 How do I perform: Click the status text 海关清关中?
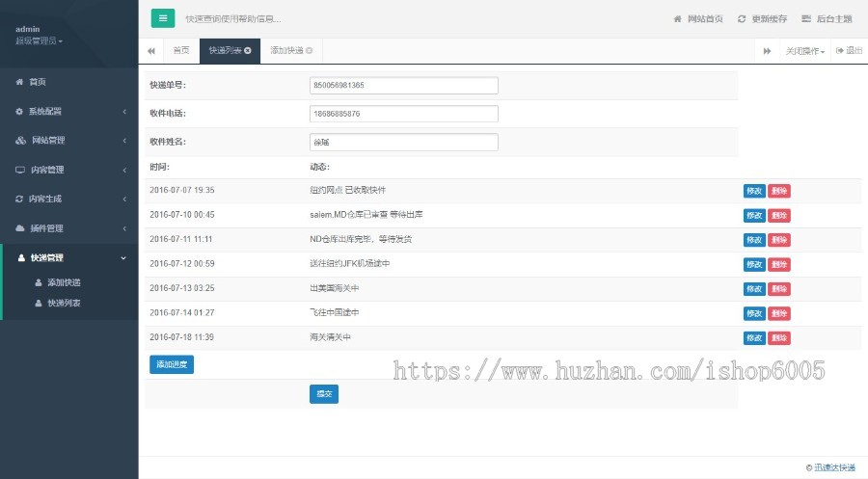330,337
